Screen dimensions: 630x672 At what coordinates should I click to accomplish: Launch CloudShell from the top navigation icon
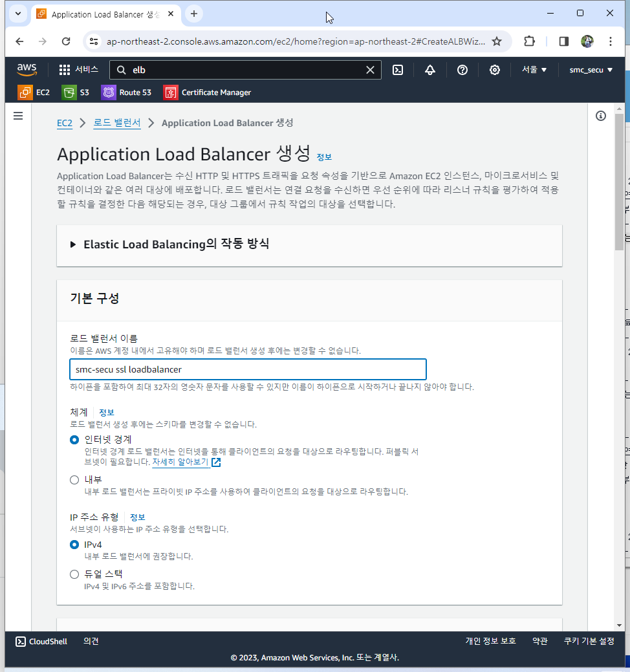[x=398, y=70]
